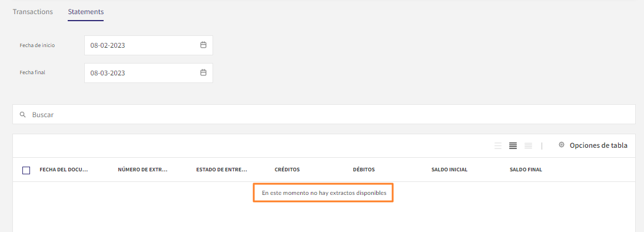The height and width of the screenshot is (232, 644).
Task: Click the Fecha de inicio label
Action: pyautogui.click(x=37, y=45)
